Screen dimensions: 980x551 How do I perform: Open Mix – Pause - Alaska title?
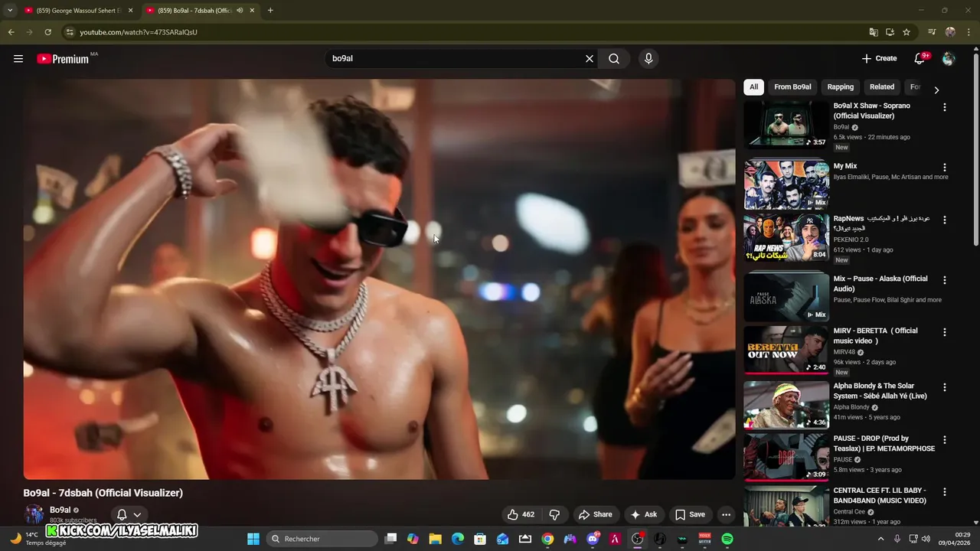pyautogui.click(x=880, y=284)
